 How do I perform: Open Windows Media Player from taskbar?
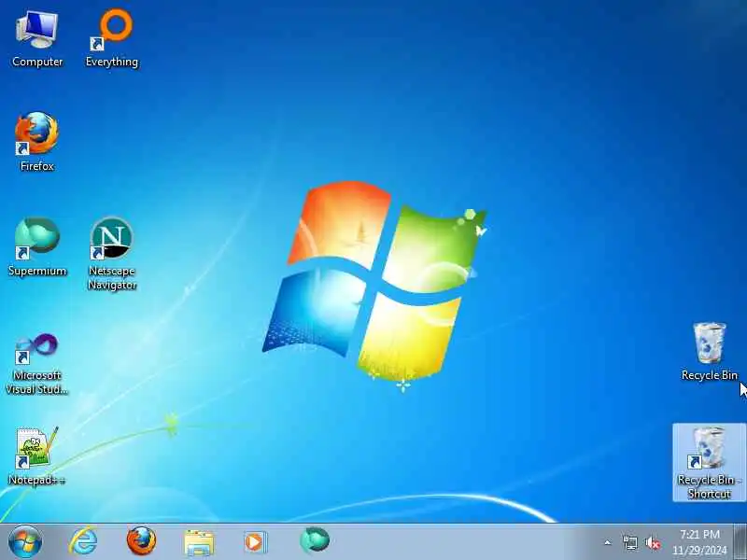point(256,542)
